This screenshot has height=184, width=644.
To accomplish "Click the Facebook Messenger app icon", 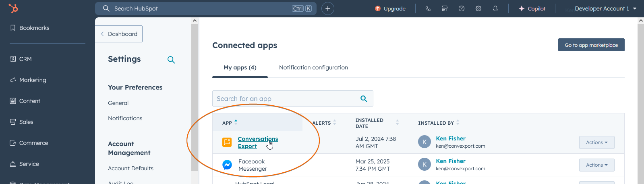I will pos(227,165).
